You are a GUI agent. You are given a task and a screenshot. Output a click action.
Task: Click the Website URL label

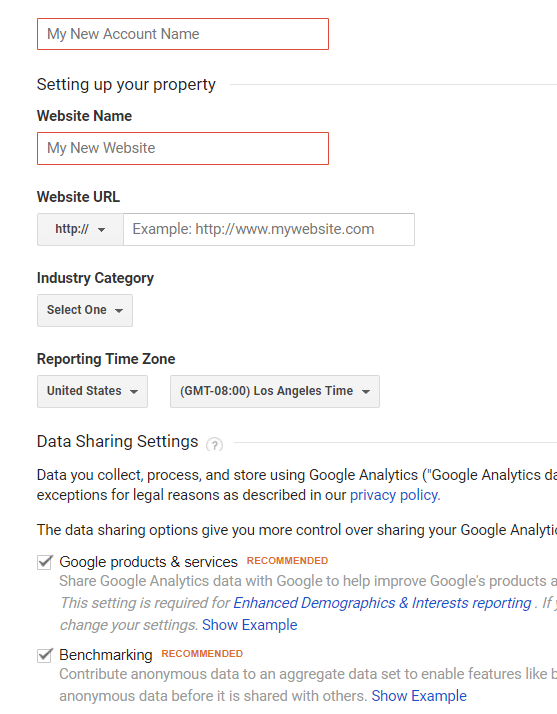pyautogui.click(x=78, y=197)
